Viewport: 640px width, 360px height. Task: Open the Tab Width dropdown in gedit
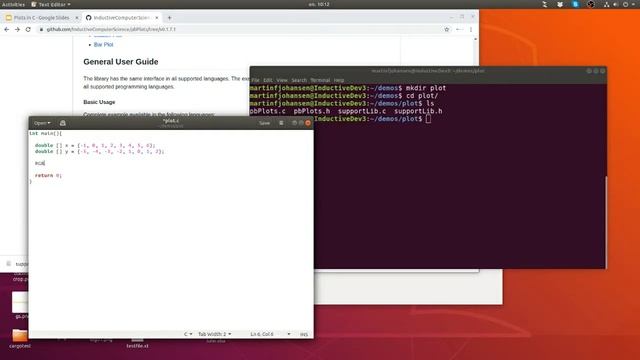click(x=215, y=334)
